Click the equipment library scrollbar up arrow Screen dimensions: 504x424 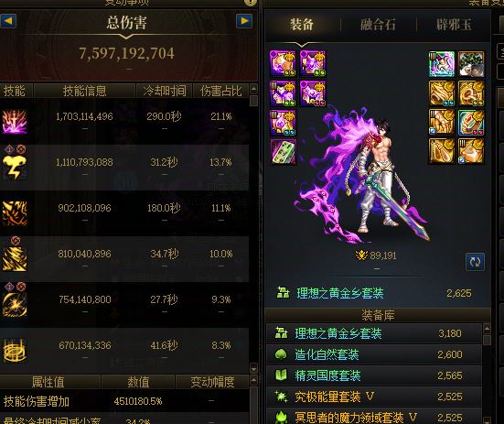click(x=487, y=329)
